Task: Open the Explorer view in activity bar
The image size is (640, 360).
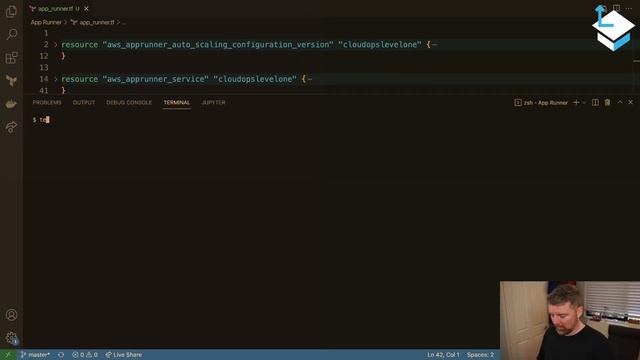Action: coord(11,11)
